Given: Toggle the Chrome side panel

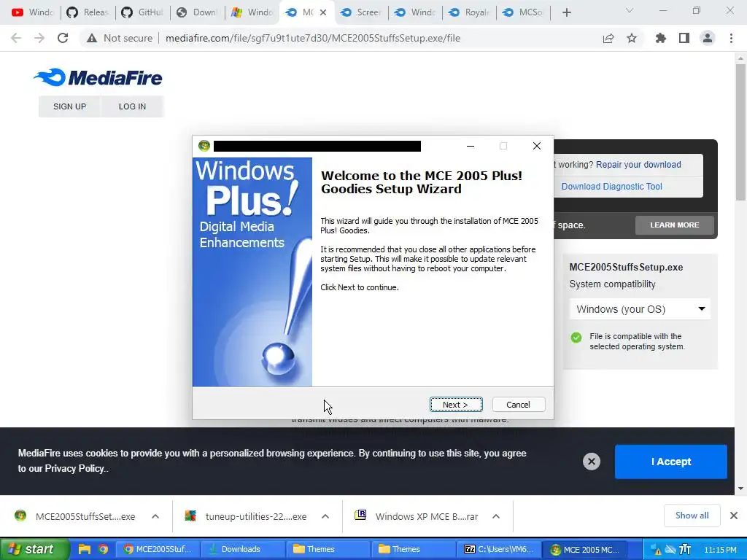Looking at the screenshot, I should tap(684, 38).
